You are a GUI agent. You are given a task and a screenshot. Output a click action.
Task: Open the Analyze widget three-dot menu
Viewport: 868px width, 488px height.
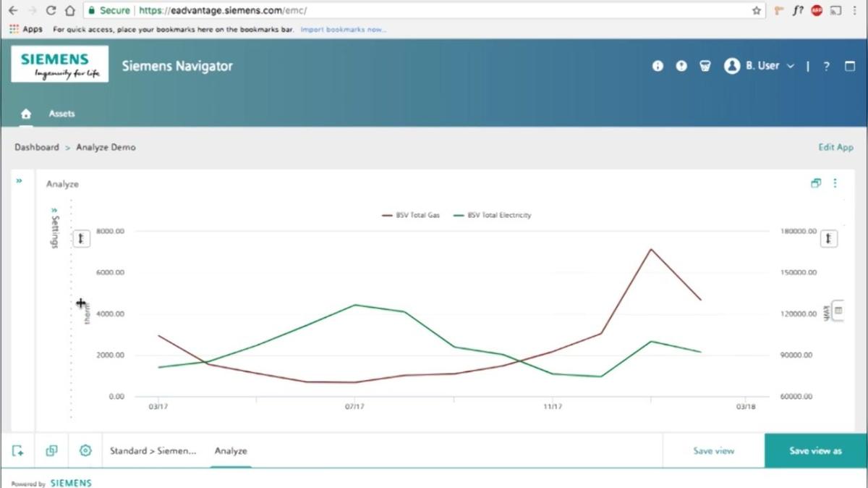click(835, 183)
